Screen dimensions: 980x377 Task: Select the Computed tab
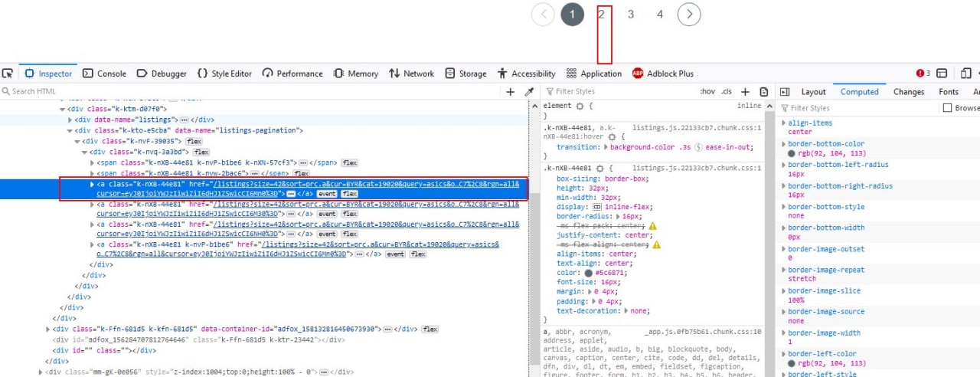coord(859,92)
